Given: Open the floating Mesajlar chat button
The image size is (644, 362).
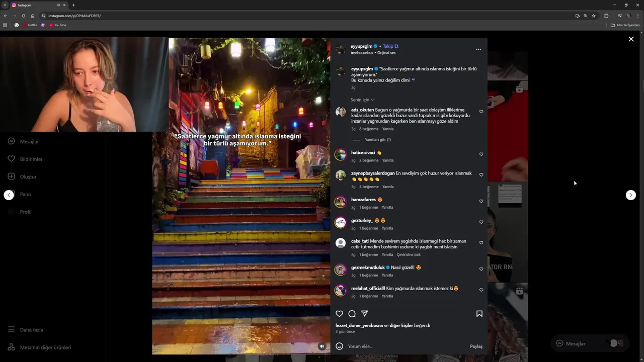Looking at the screenshot, I should pyautogui.click(x=590, y=343).
